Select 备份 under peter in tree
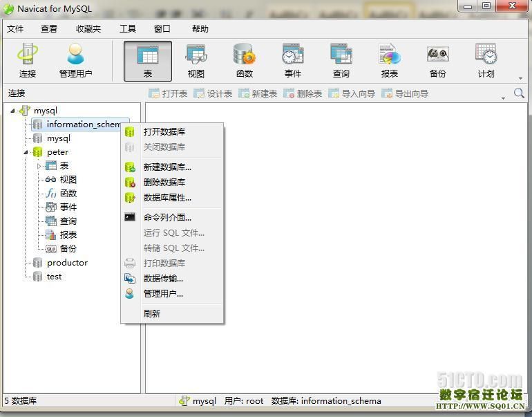Viewport: 532px width, 417px height. [x=68, y=248]
